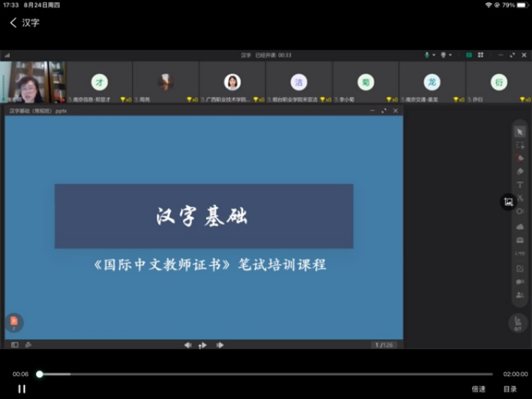Open the chat message icon

(520, 281)
